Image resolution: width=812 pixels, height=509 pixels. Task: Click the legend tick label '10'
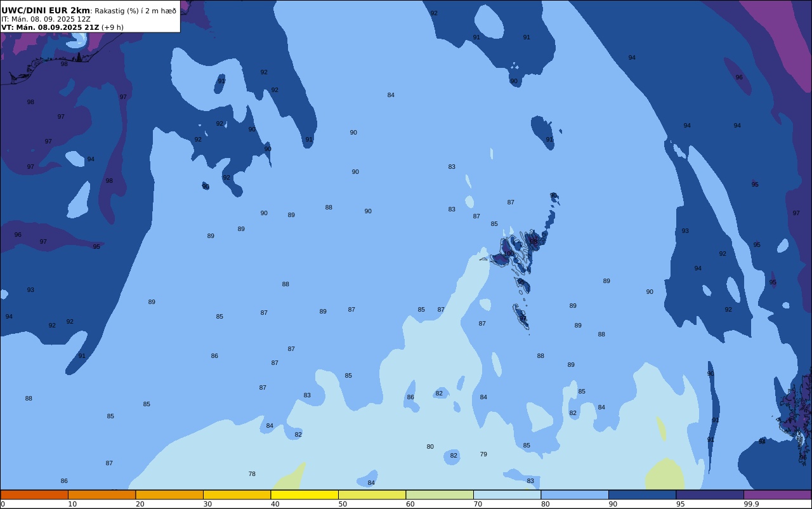[72, 504]
